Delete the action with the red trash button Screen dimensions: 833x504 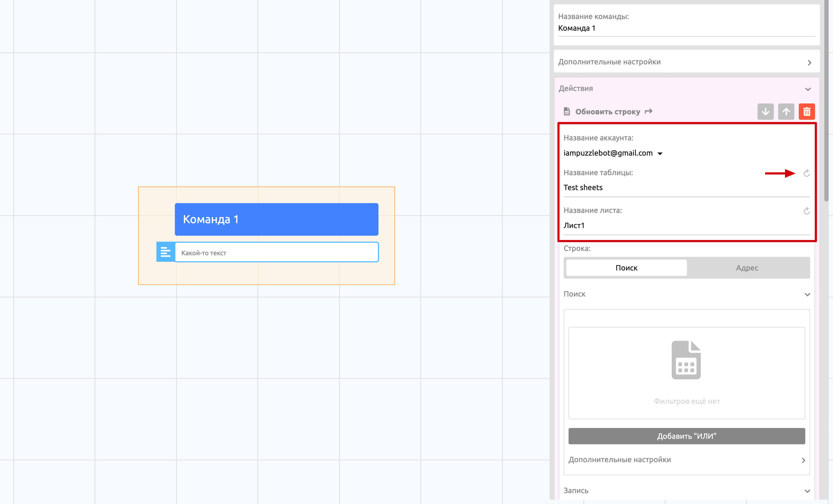click(807, 112)
